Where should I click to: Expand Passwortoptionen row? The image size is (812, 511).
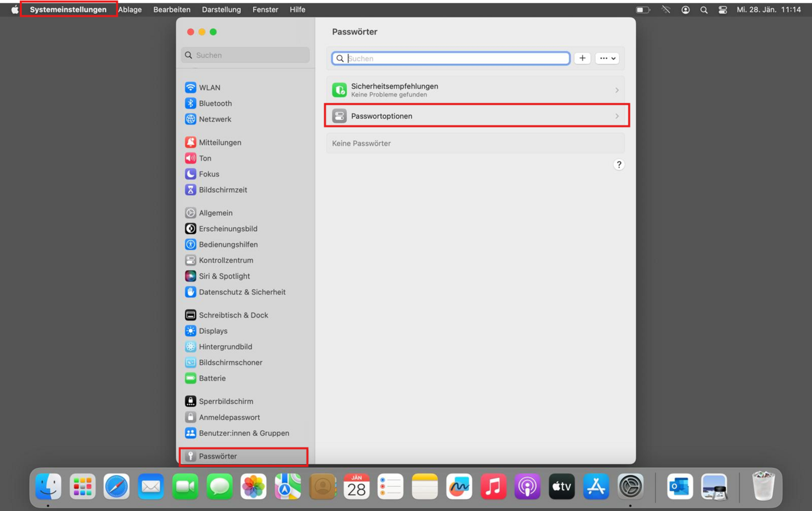click(476, 116)
